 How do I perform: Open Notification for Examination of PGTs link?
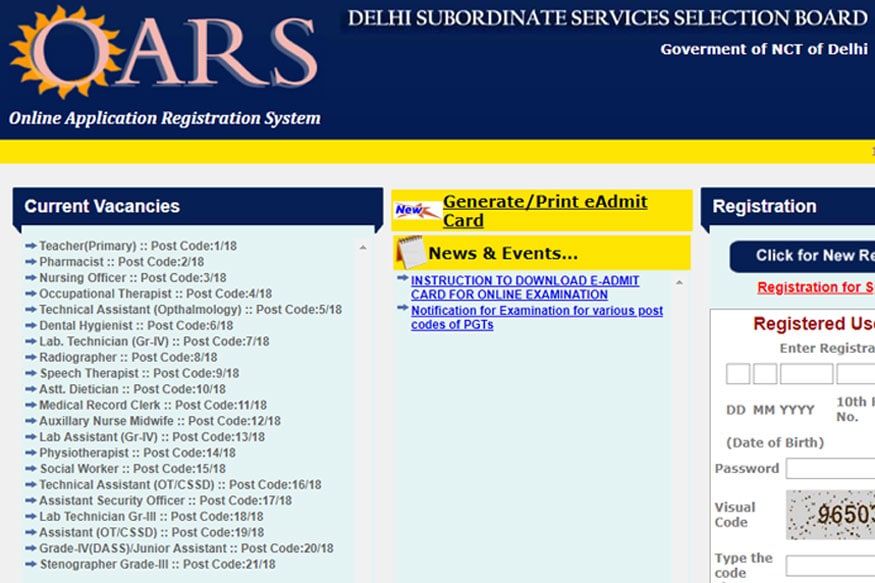pyautogui.click(x=537, y=317)
